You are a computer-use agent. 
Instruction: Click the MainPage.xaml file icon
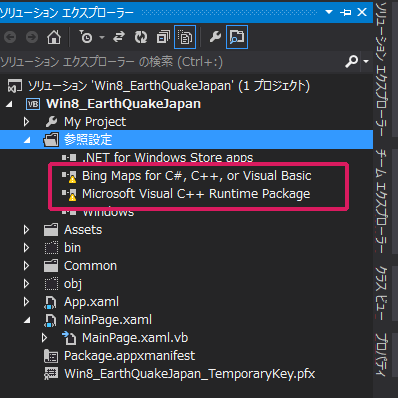50,320
